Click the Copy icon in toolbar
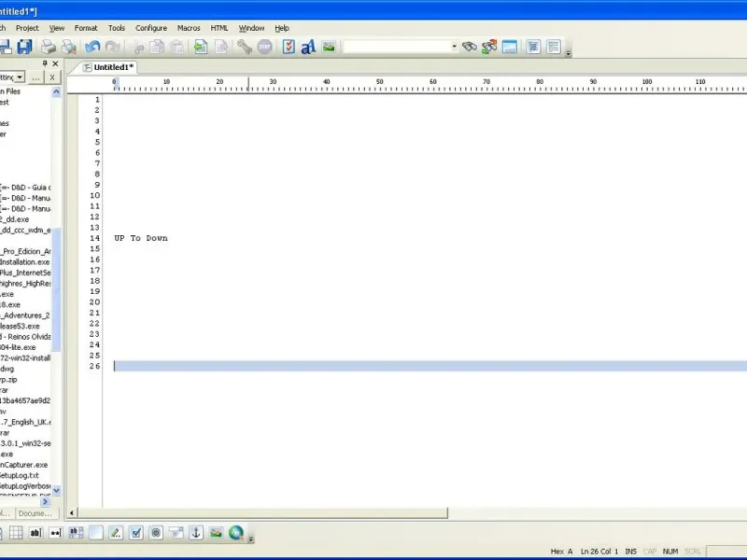The height and width of the screenshot is (560, 747). coord(157,47)
